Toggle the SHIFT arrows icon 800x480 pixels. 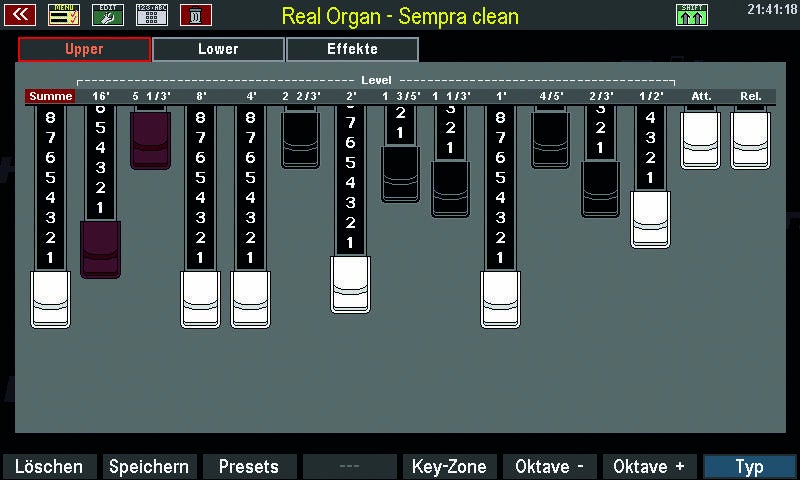click(692, 15)
